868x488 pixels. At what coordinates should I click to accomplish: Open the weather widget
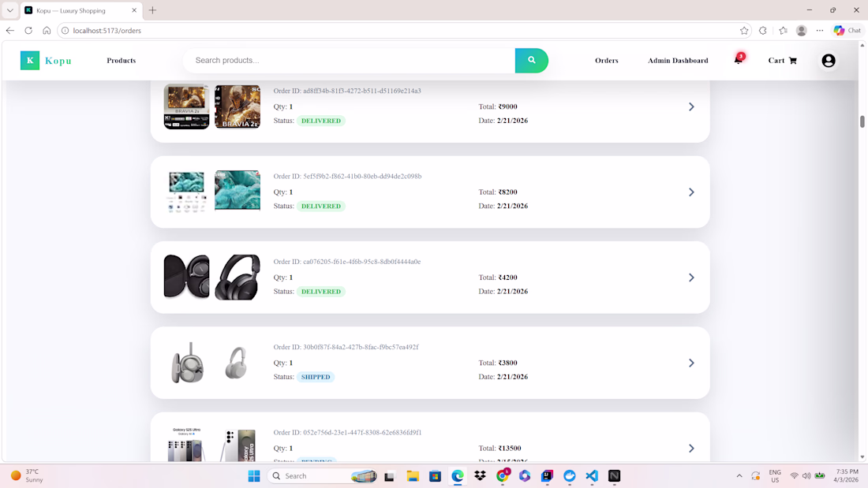[27, 476]
